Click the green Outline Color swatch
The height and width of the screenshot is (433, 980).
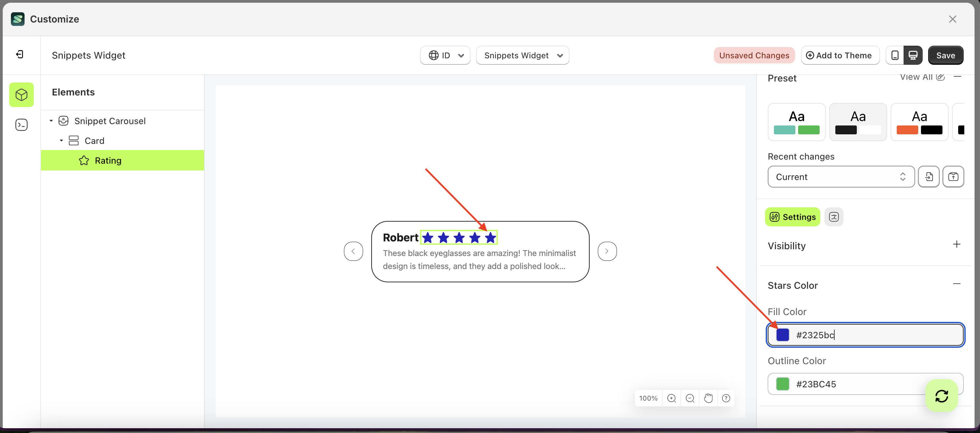tap(782, 384)
